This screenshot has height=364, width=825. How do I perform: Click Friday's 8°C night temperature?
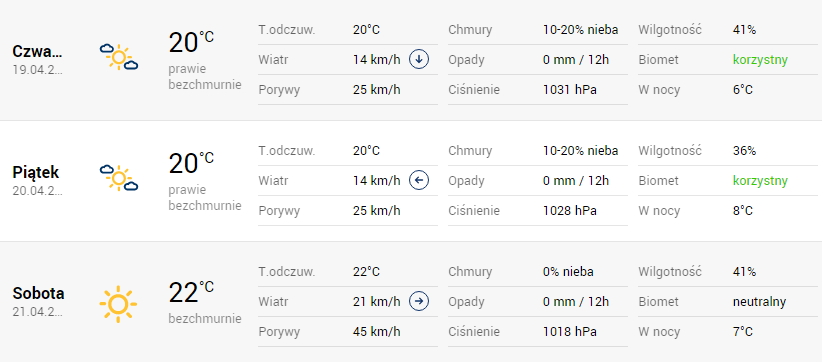pos(742,211)
